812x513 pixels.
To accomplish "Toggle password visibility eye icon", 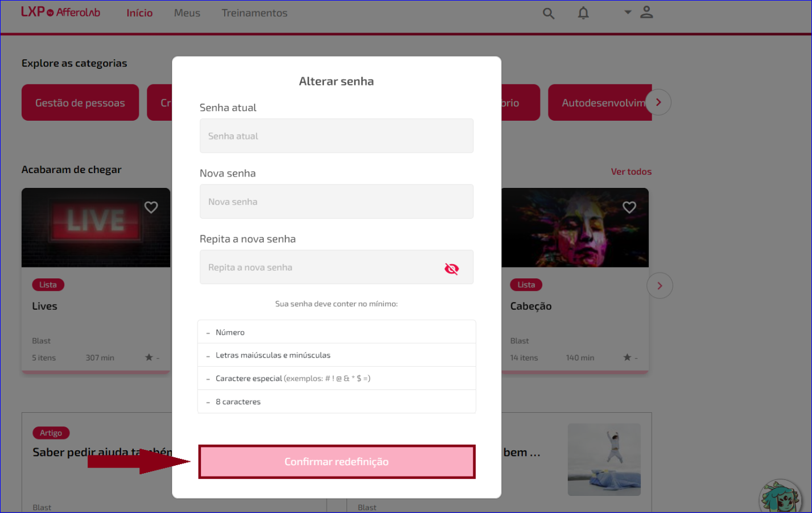I will click(x=451, y=268).
